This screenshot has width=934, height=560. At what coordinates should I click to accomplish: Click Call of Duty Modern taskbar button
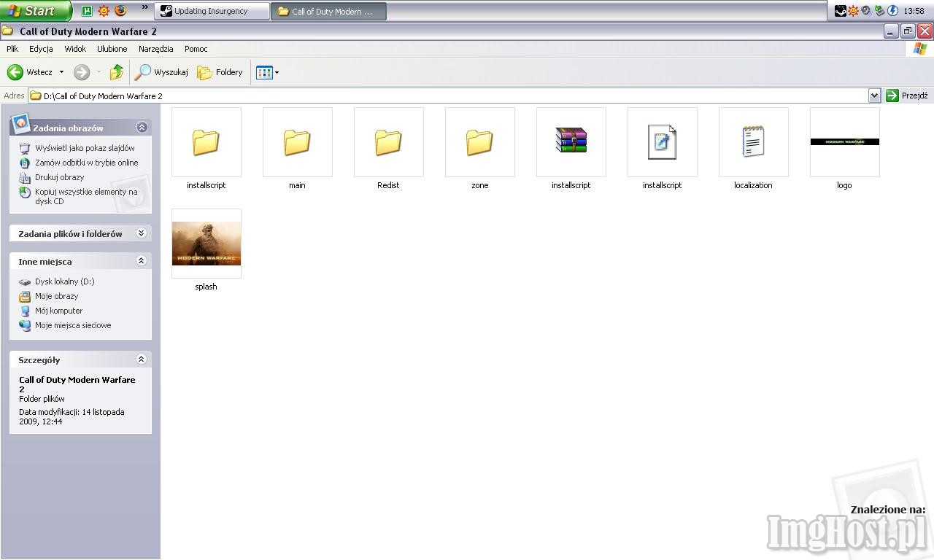pyautogui.click(x=328, y=11)
